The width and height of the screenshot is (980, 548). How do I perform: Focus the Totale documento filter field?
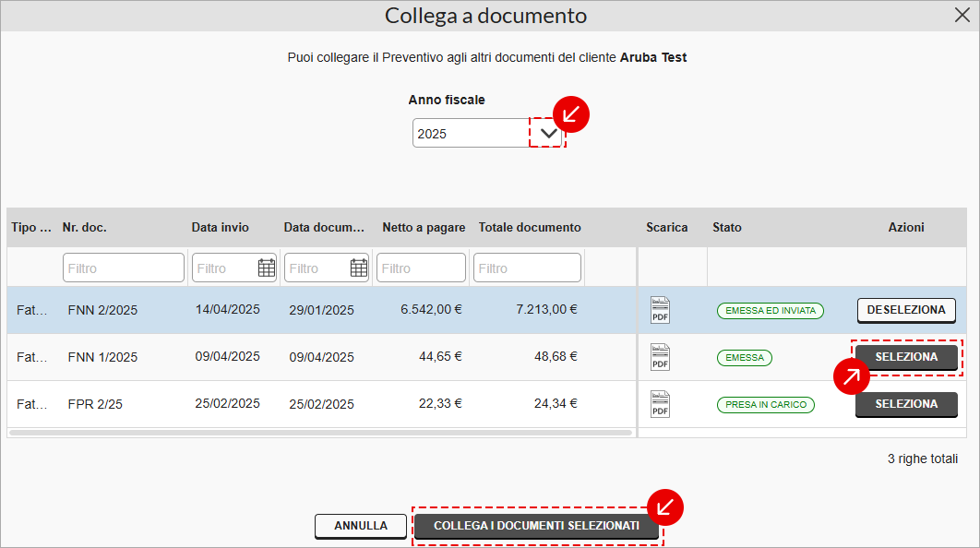[527, 268]
